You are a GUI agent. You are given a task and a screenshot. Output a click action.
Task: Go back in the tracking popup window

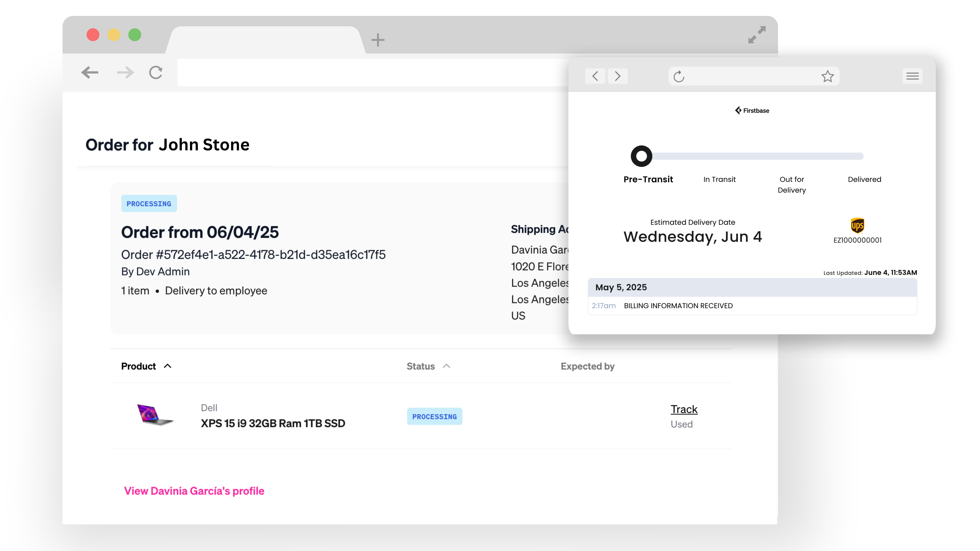595,76
